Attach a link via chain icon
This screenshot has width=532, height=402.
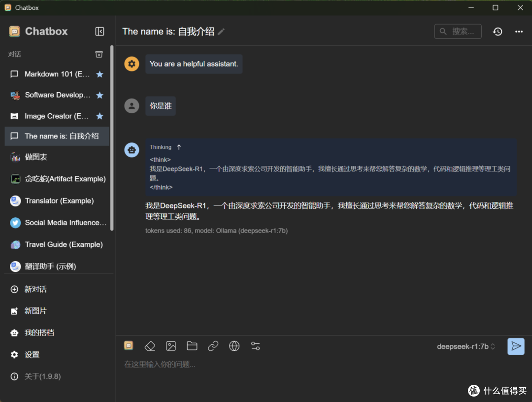(x=213, y=346)
